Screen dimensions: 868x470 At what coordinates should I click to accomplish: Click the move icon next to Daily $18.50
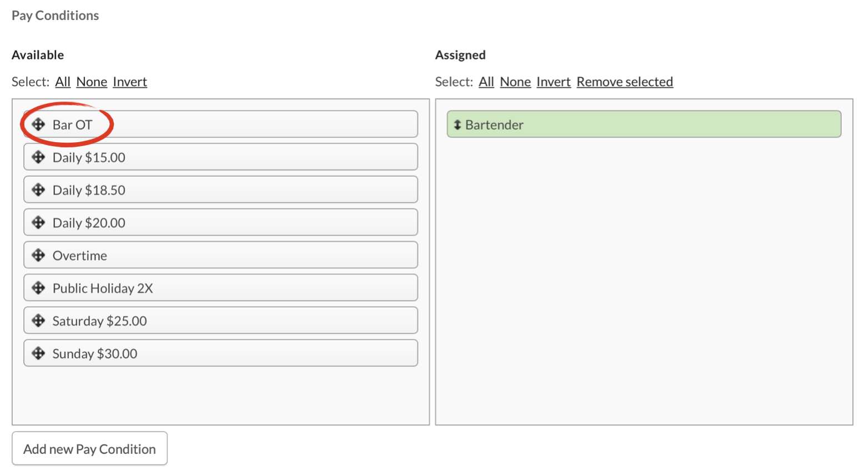pyautogui.click(x=38, y=190)
